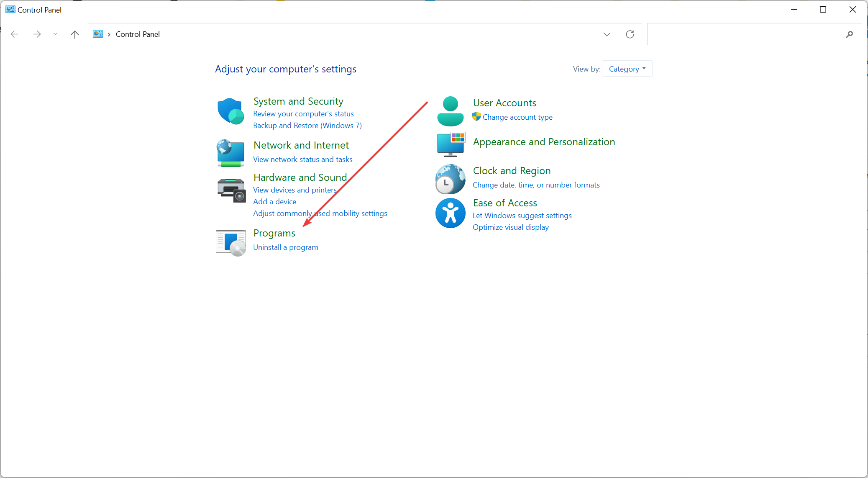Open Review your computer's status
This screenshot has height=478, width=868.
(x=303, y=114)
